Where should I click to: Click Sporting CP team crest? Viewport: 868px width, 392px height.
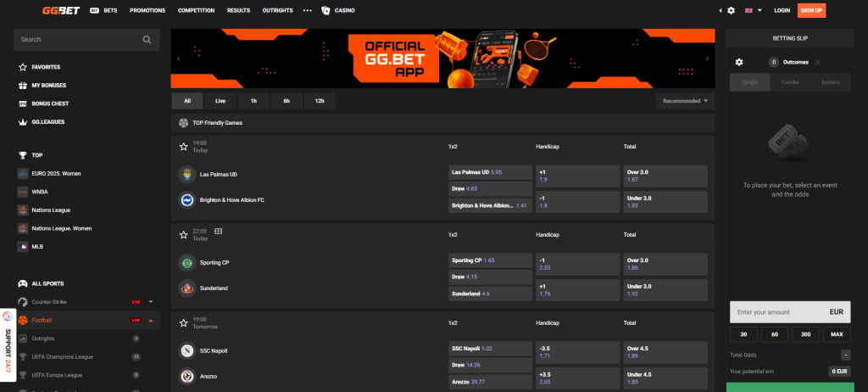[x=187, y=262]
